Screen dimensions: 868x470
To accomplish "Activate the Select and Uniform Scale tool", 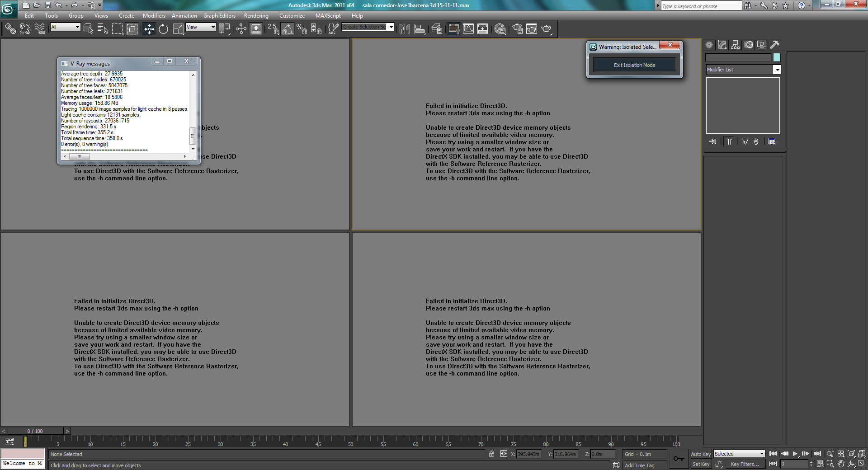I will pyautogui.click(x=179, y=29).
